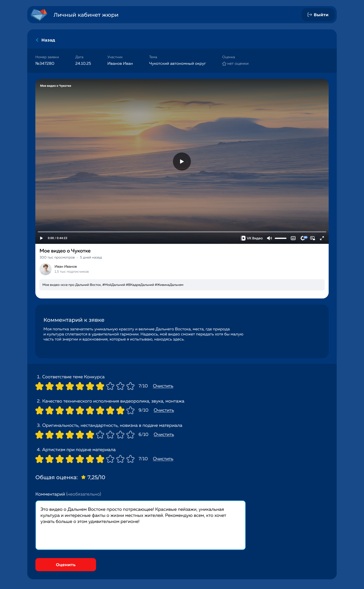Clear the originality rating via Очистить
The width and height of the screenshot is (364, 589).
click(164, 434)
